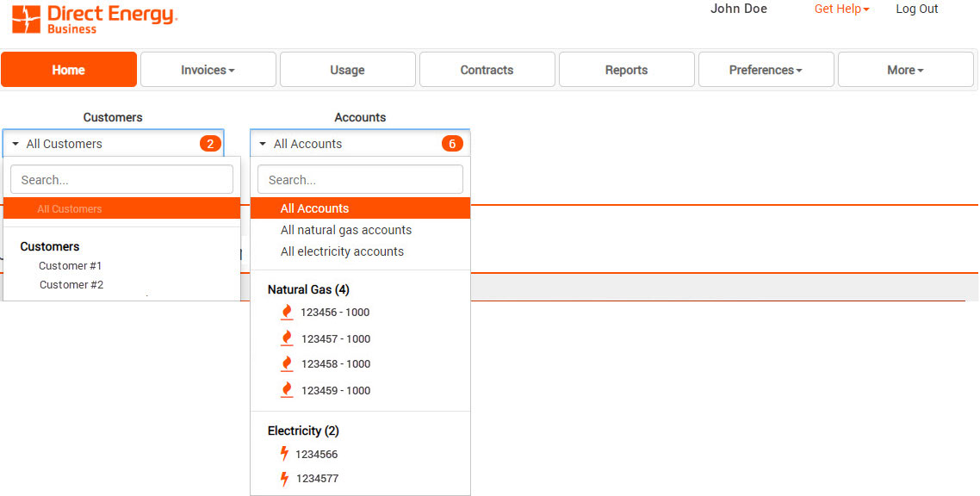Image resolution: width=980 pixels, height=496 pixels.
Task: Click lightning bolt icon beside account 1234577
Action: point(284,479)
